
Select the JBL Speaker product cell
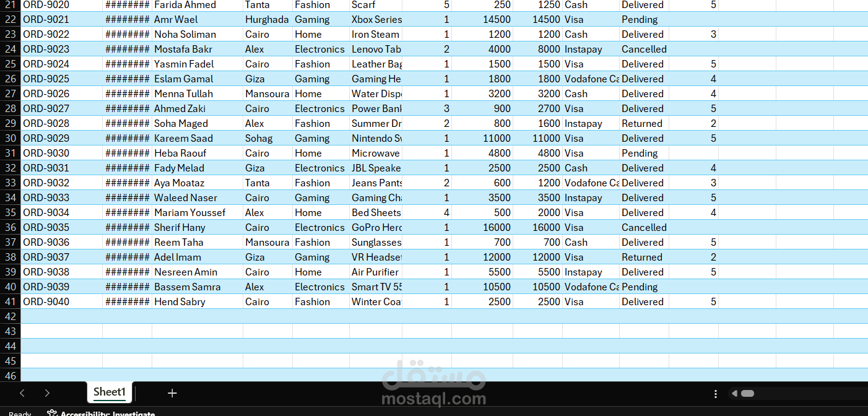[x=376, y=168]
